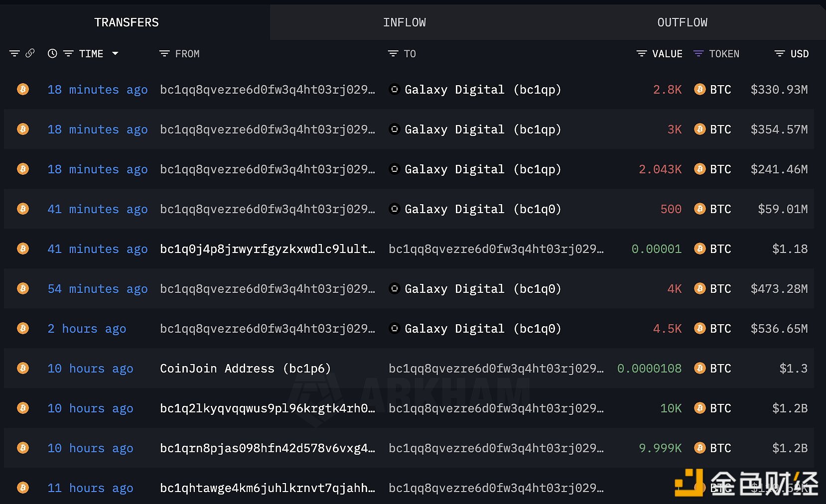Click BTC token icon in $1.3 row

[x=700, y=368]
